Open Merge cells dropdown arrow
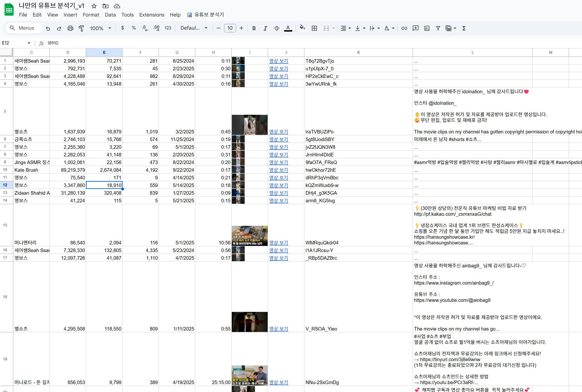Screen dimensions: 582x392 click(x=333, y=28)
